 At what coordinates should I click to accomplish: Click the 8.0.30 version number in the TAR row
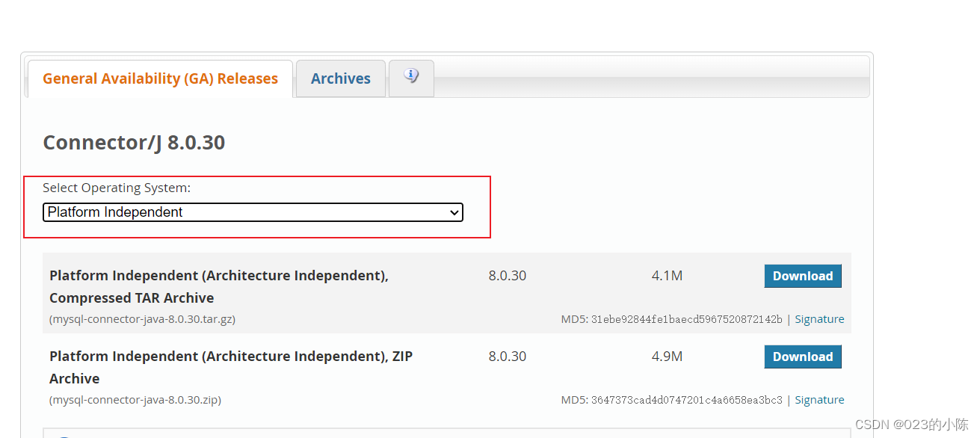[x=507, y=275]
